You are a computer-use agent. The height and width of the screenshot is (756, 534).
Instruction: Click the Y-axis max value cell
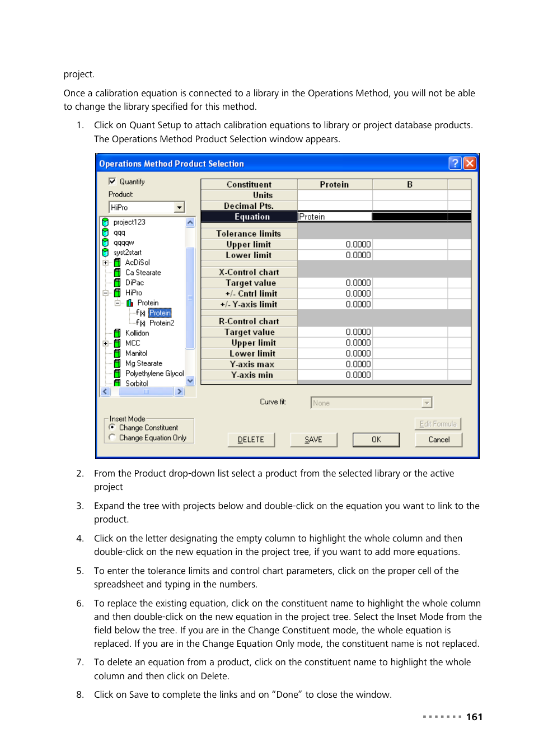335,364
